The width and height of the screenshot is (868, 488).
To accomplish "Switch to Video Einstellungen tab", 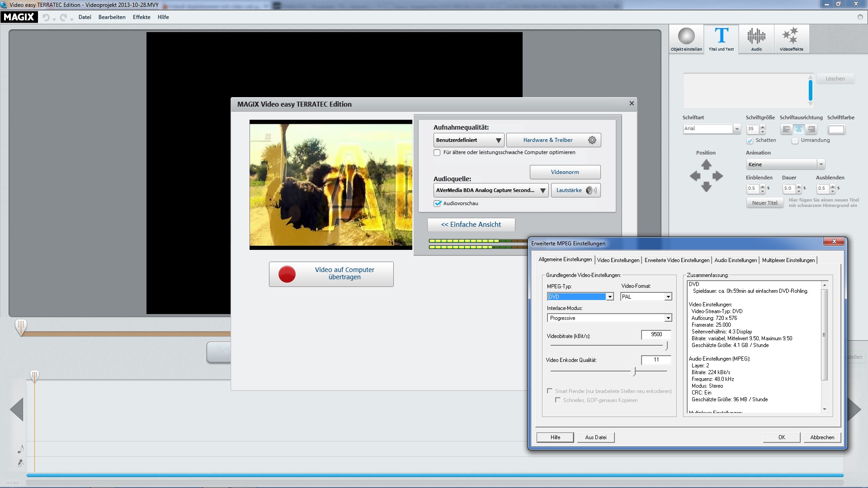I will tap(618, 260).
